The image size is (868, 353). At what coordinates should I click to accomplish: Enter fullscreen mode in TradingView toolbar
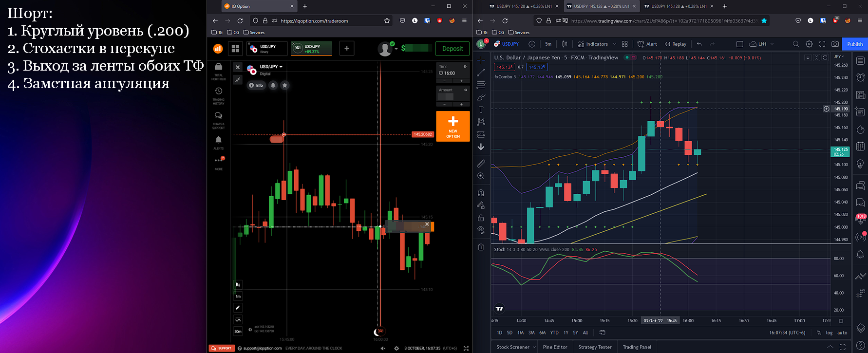[822, 44]
